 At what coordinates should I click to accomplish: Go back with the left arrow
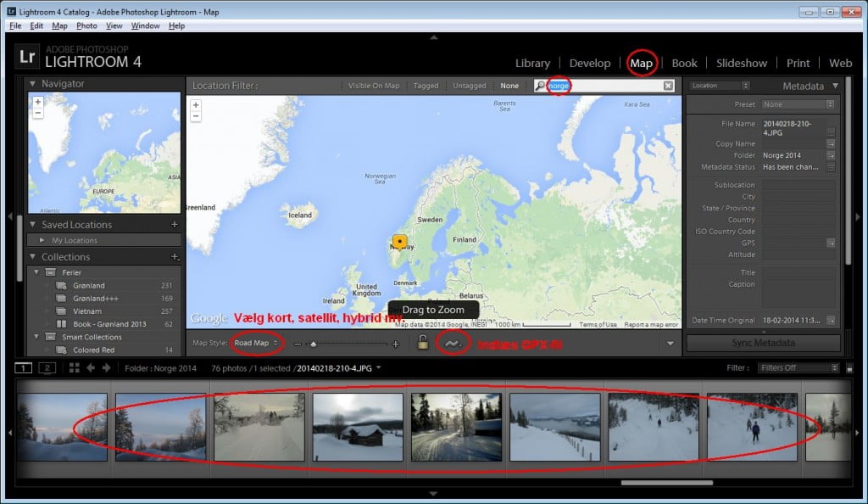point(90,367)
